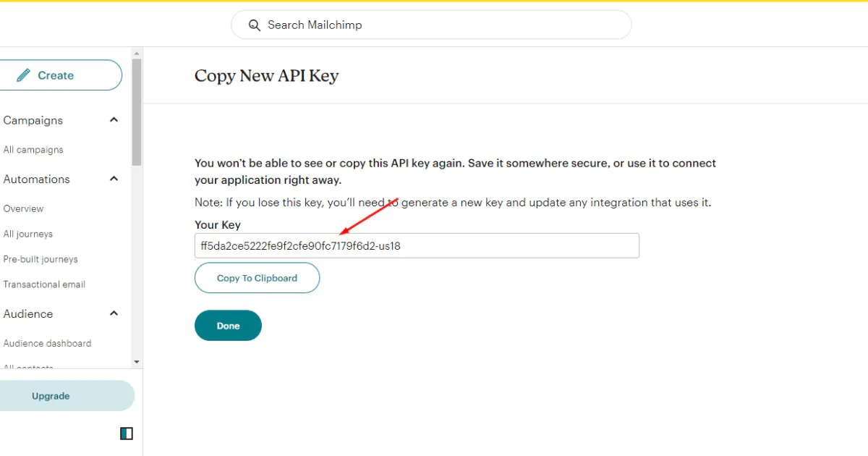The height and width of the screenshot is (456, 868).
Task: Open the Audience dashboard
Action: (48, 343)
